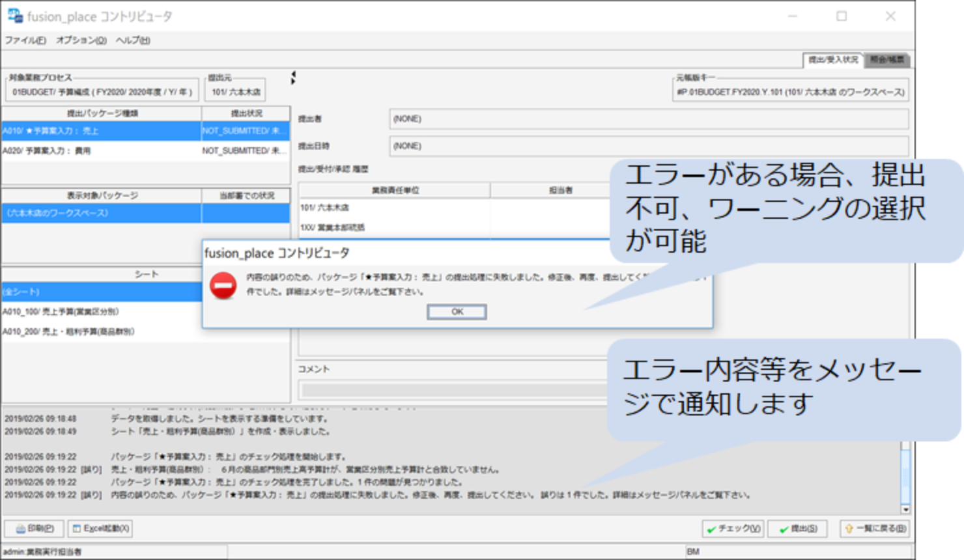Click the 印刷 print button

(35, 529)
